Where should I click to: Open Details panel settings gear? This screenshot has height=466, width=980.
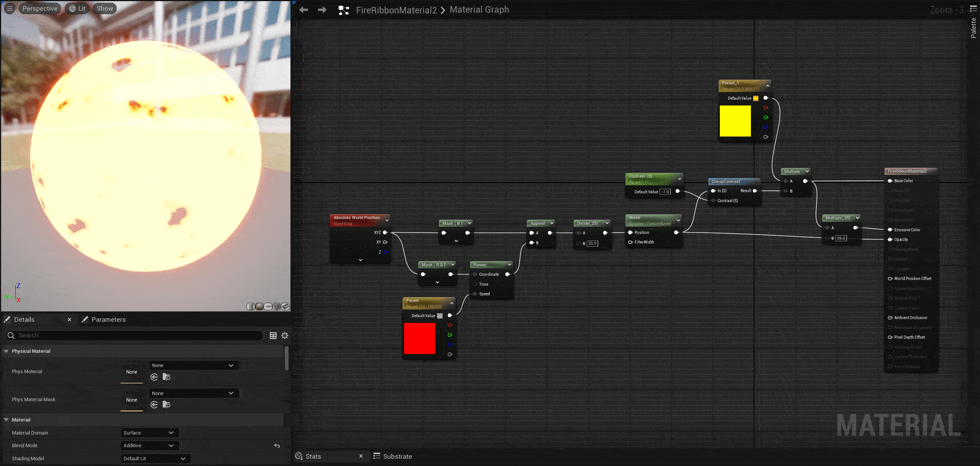pyautogui.click(x=285, y=336)
